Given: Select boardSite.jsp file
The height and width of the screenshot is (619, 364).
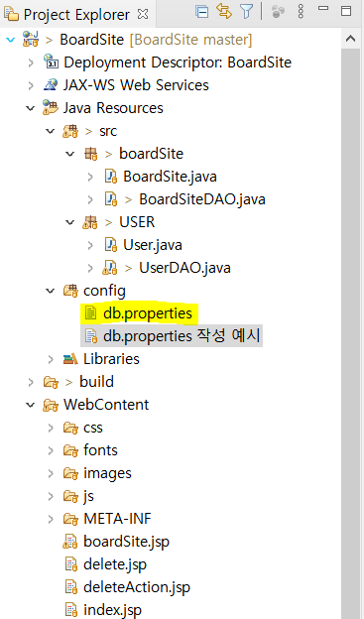Looking at the screenshot, I should point(126,542).
